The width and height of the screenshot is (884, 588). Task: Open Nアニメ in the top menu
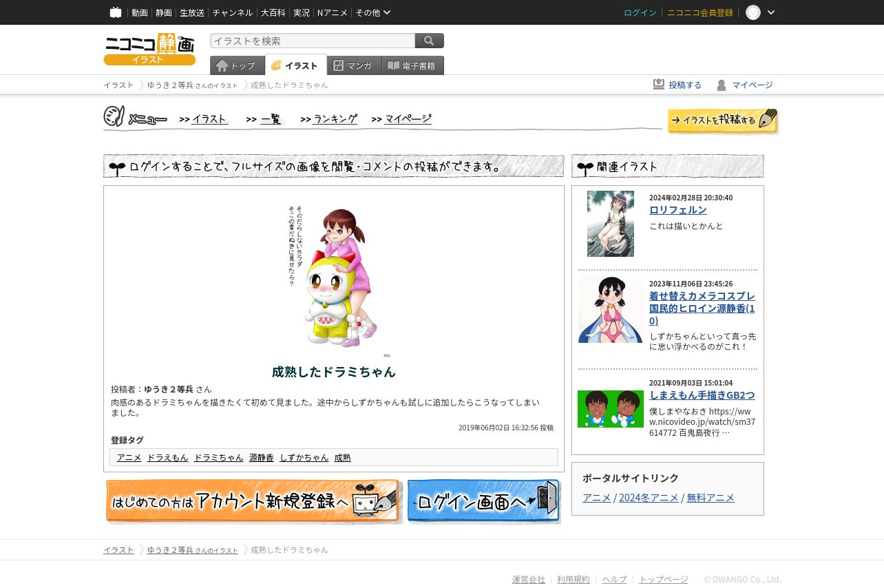pyautogui.click(x=333, y=12)
